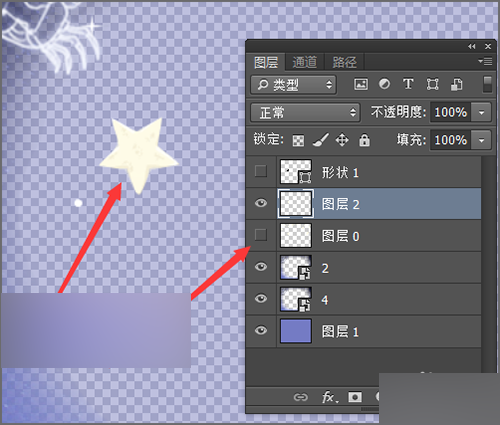Filter layers by smart object icon
The image size is (500, 425).
click(457, 84)
